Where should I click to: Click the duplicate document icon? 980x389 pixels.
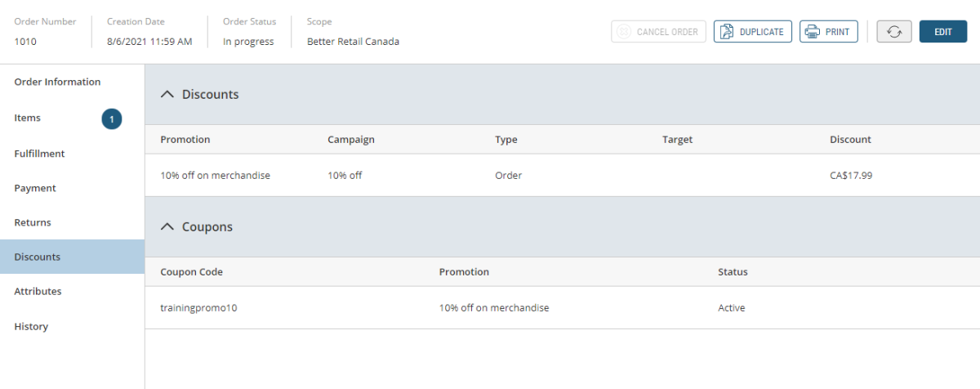click(727, 32)
